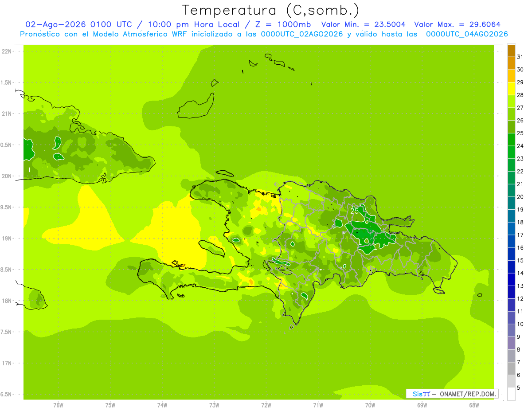Click the "73W" longitude axis label

tap(214, 405)
